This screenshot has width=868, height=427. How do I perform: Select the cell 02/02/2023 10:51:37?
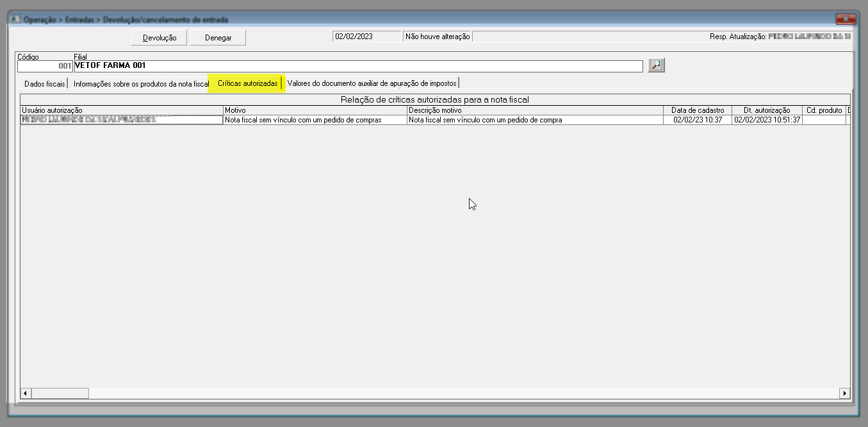click(767, 120)
